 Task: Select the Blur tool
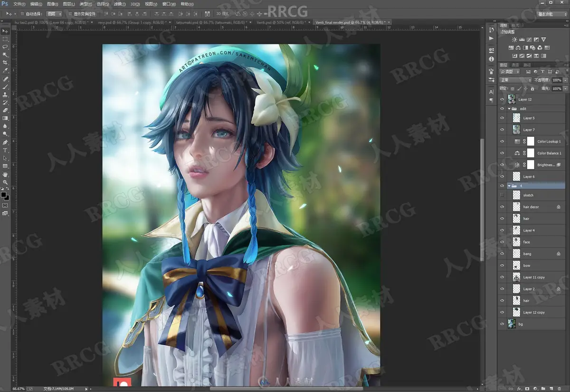click(x=6, y=126)
